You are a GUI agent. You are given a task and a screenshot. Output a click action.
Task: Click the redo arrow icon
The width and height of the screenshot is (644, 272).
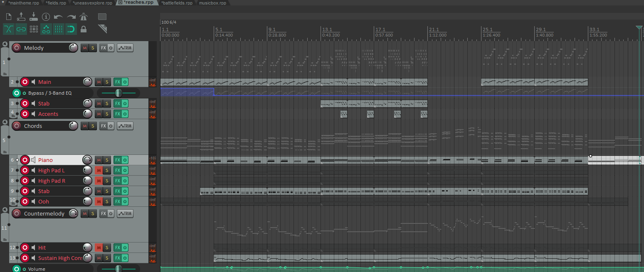[72, 17]
